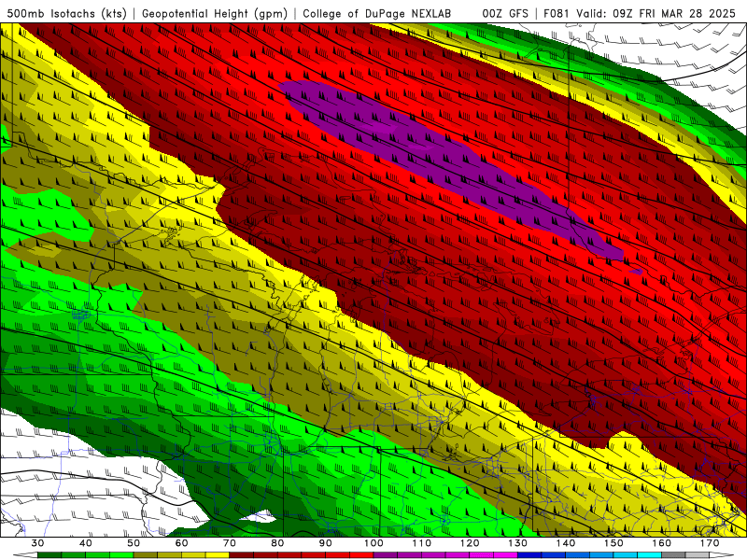Click the 70 value on the color scale
747x560 pixels.
(x=230, y=543)
